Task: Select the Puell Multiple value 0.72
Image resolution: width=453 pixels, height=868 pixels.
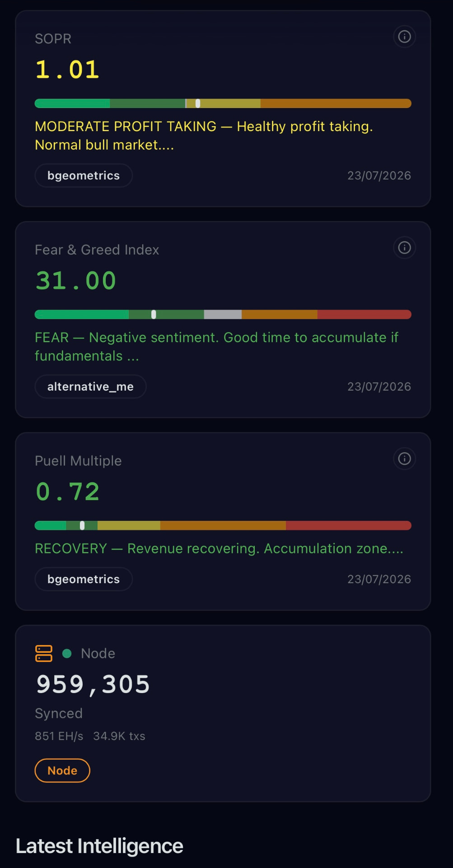Action: click(67, 492)
